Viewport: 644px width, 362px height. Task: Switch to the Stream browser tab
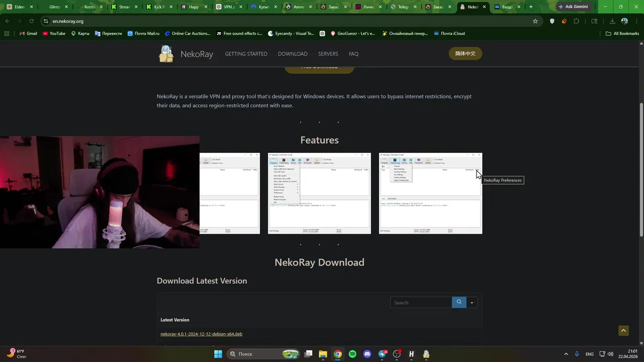pyautogui.click(x=124, y=7)
